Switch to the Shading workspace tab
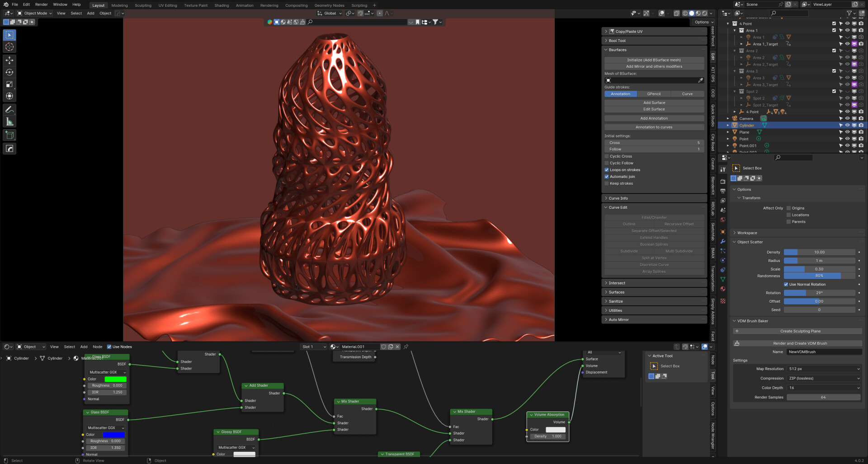 (221, 5)
